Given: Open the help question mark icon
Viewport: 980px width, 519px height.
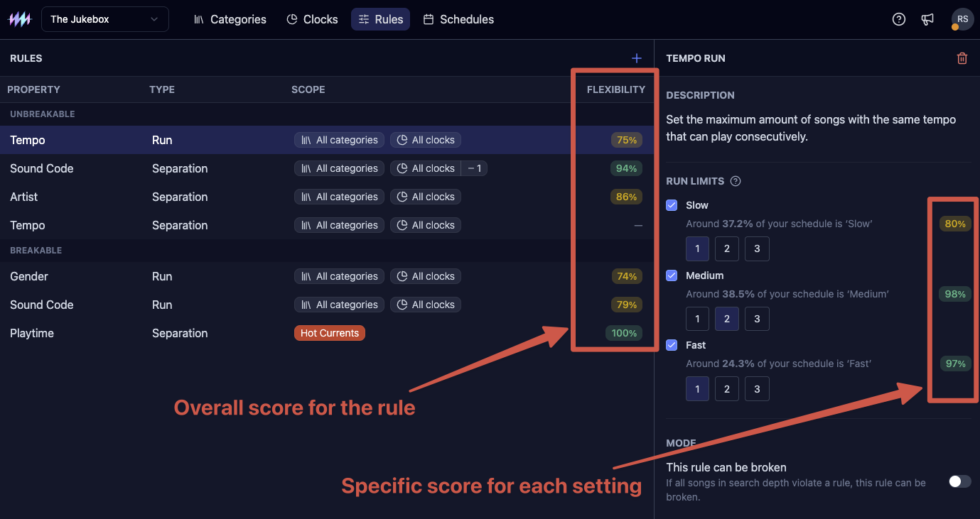Looking at the screenshot, I should click(899, 19).
